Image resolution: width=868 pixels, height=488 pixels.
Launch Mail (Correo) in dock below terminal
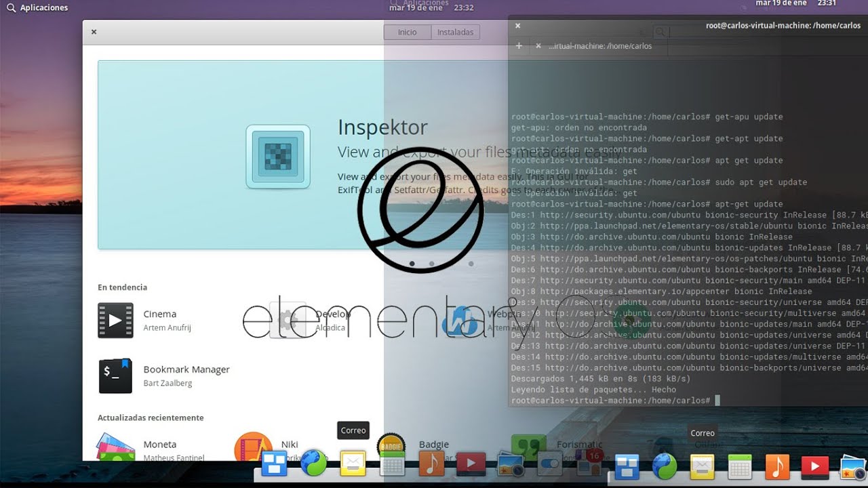pyautogui.click(x=702, y=466)
